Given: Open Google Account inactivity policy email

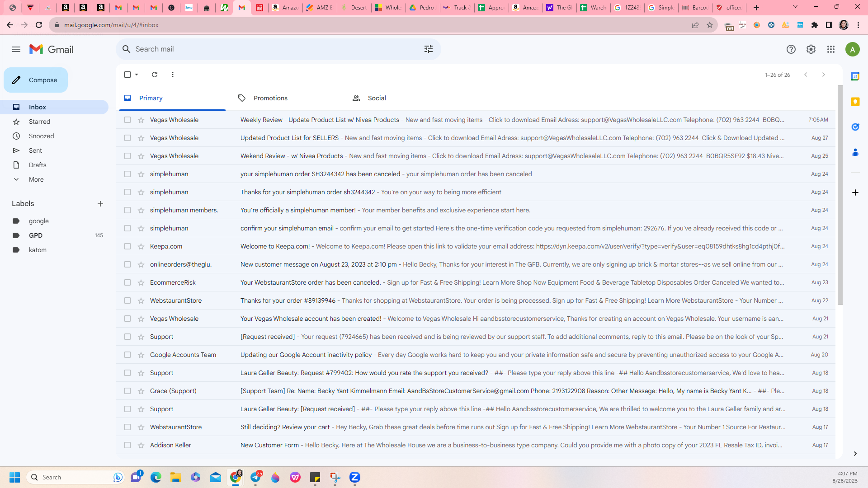Looking at the screenshot, I should (x=476, y=355).
